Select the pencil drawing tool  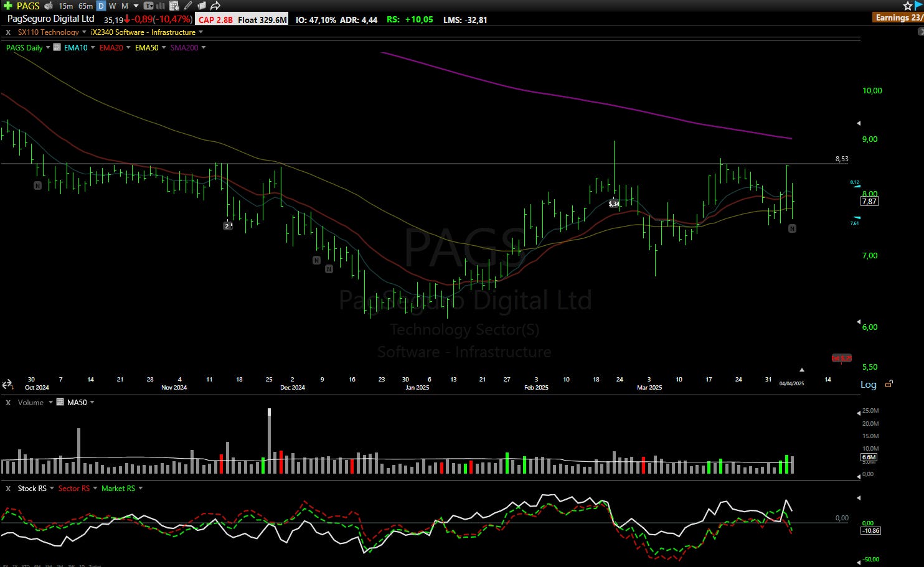(188, 6)
